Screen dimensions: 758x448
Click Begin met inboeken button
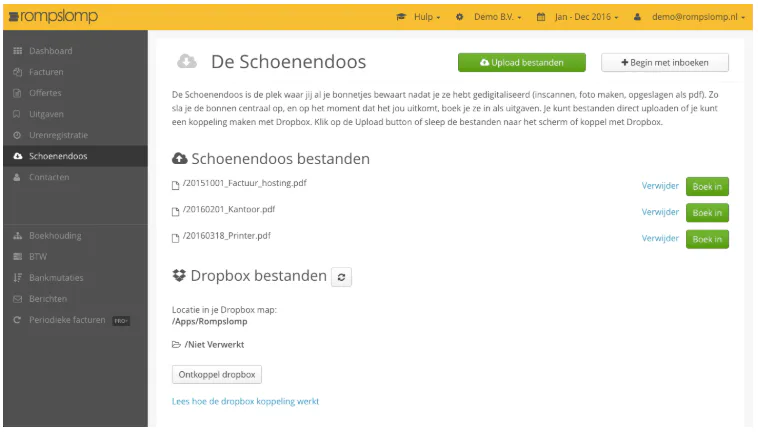[x=665, y=62]
